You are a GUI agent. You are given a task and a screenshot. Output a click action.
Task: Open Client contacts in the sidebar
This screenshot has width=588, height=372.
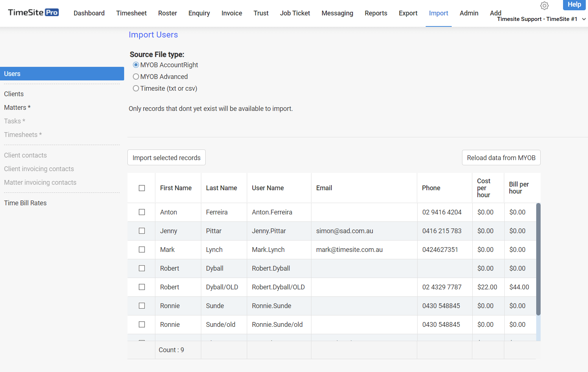click(25, 155)
